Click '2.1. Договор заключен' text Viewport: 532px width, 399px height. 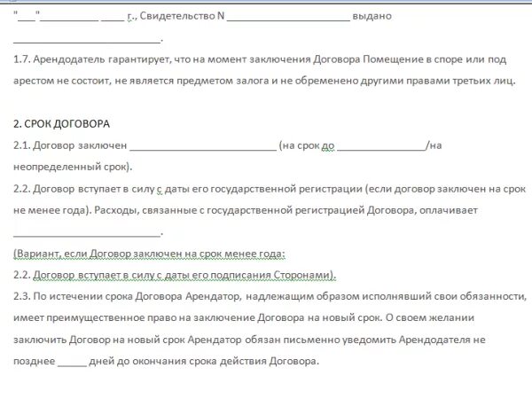[x=70, y=145]
